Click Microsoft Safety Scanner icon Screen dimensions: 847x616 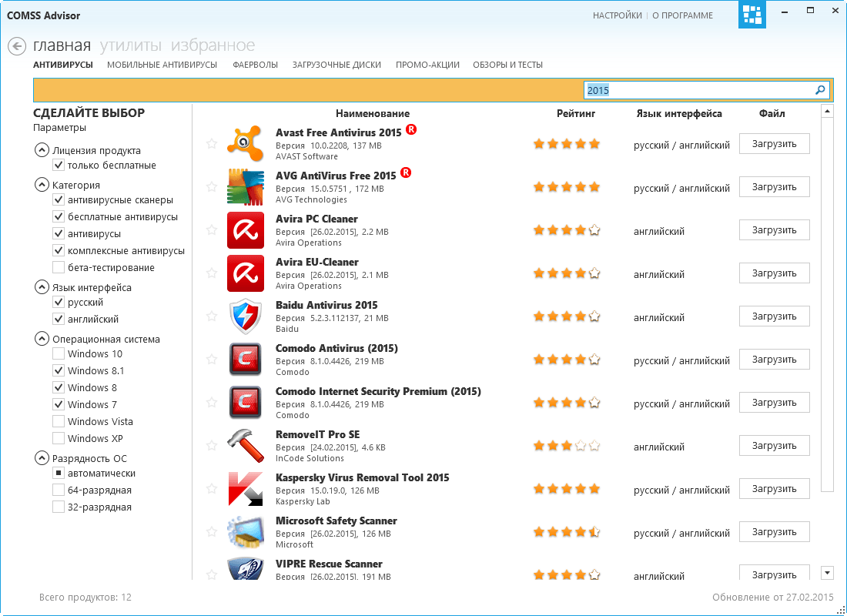pos(245,532)
